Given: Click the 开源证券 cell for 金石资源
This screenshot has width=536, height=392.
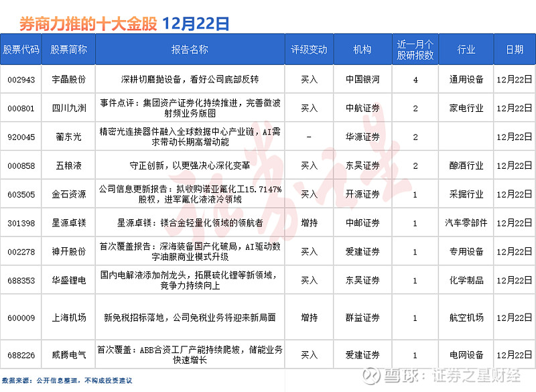Looking at the screenshot, I should [362, 194].
